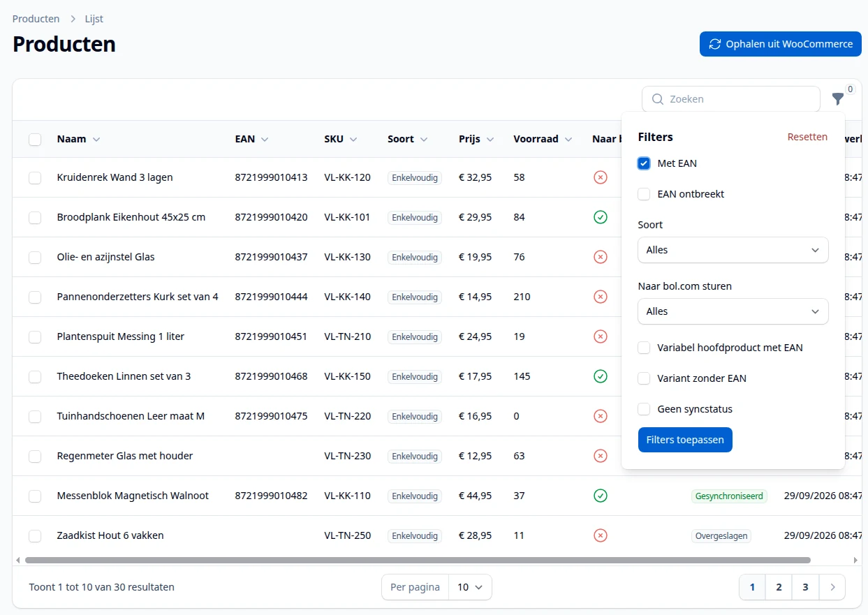Click green check status for Messenblok Magnetisch Walnoot
This screenshot has height=615, width=868.
[600, 496]
